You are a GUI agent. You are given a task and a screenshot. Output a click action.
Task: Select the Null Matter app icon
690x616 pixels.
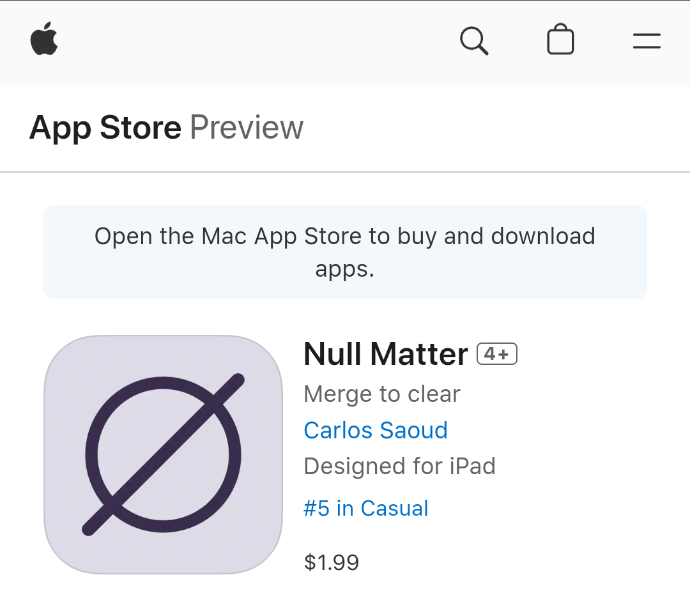click(164, 454)
